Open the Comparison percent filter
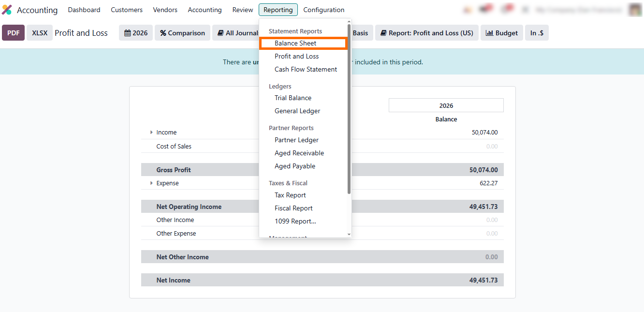The height and width of the screenshot is (312, 644). (x=182, y=33)
